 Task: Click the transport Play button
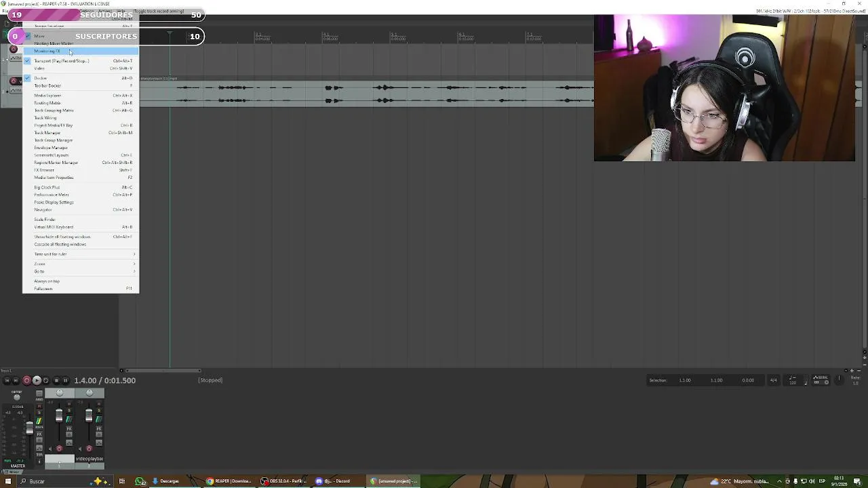pos(37,380)
